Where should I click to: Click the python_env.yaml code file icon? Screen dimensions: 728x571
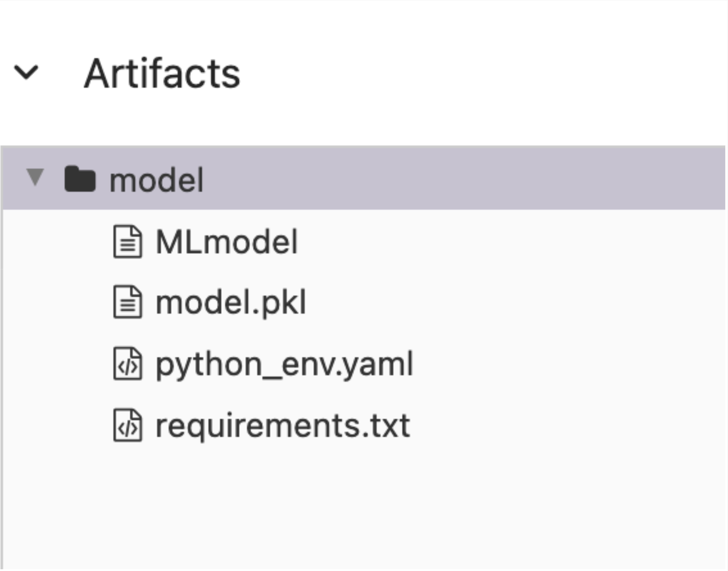tap(128, 364)
